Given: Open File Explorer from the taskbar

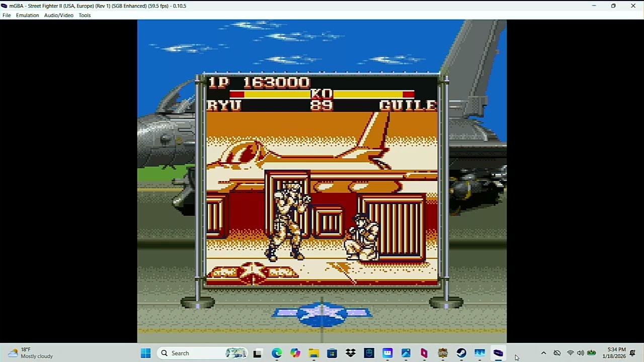Looking at the screenshot, I should coord(313,353).
